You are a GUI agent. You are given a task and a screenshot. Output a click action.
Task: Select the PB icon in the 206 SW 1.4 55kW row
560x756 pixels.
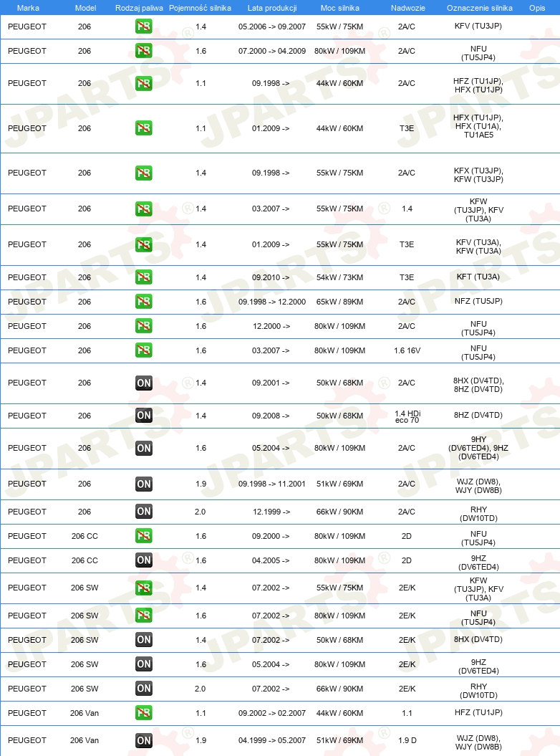tap(144, 588)
